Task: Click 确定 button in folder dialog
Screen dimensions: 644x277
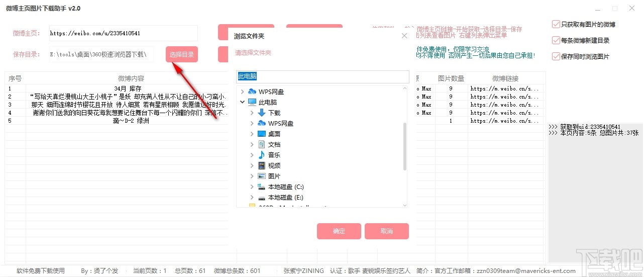Action: [x=339, y=231]
